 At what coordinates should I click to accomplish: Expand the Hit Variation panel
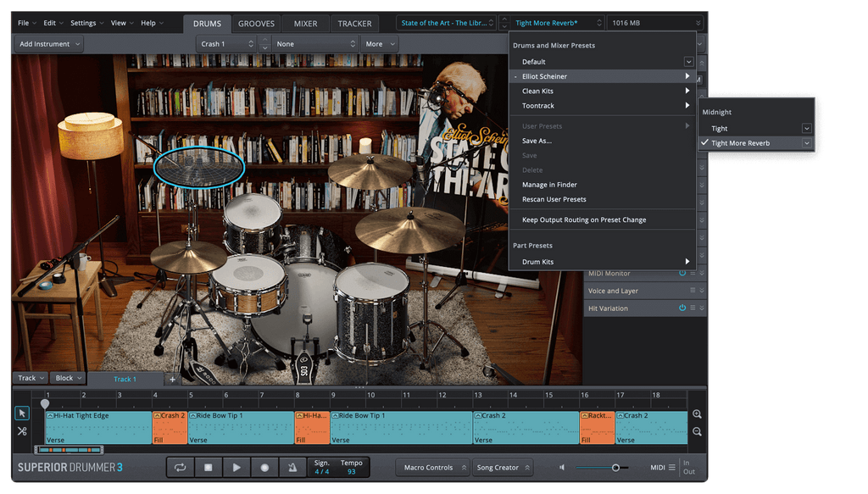pyautogui.click(x=702, y=308)
